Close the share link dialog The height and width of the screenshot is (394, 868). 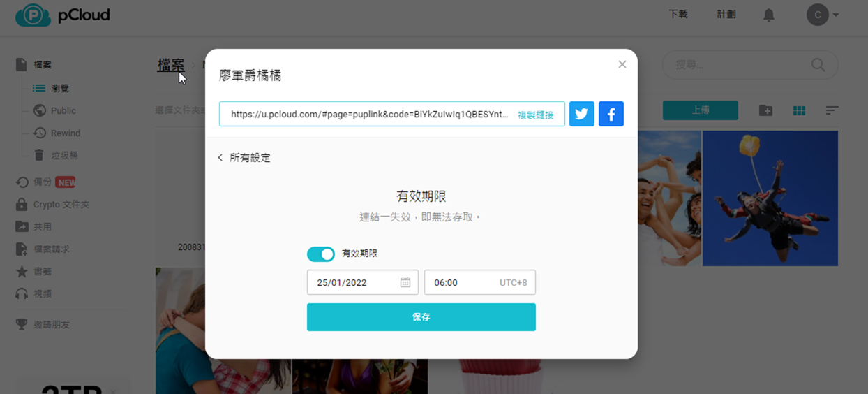click(622, 64)
